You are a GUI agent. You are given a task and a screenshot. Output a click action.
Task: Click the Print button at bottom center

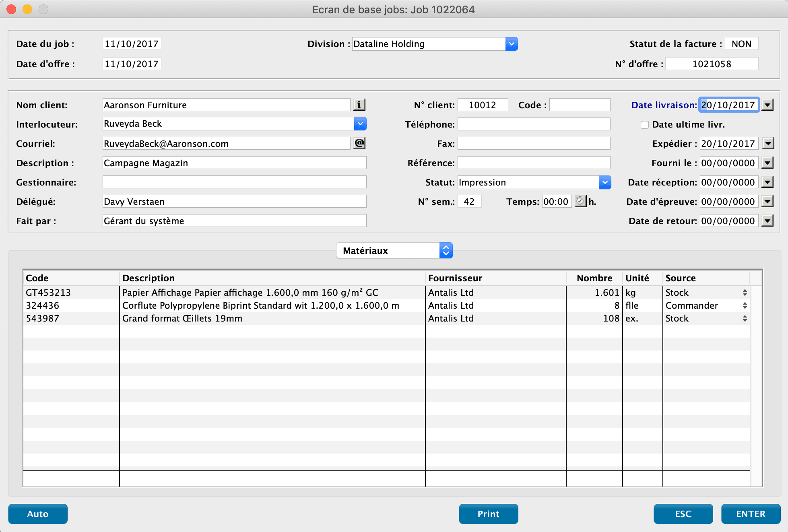tap(488, 513)
